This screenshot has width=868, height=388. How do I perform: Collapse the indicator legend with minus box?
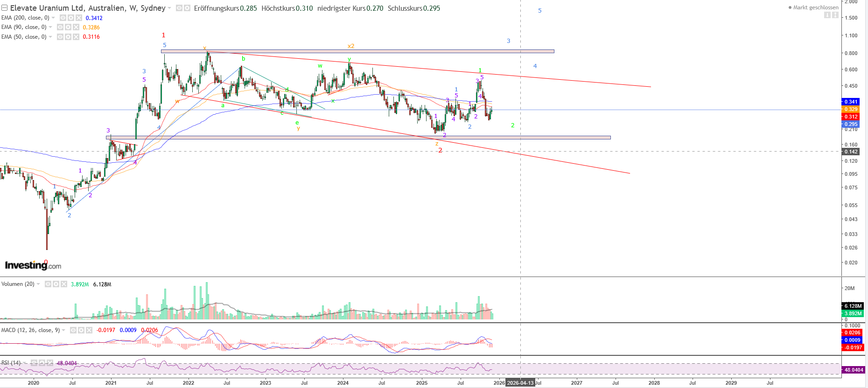tap(4, 8)
